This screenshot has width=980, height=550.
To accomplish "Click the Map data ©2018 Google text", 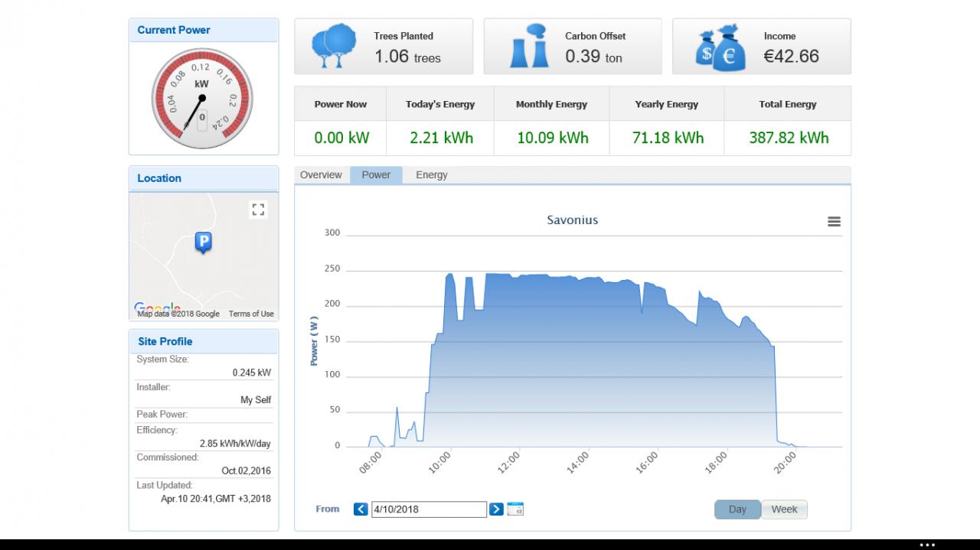I will [x=178, y=314].
